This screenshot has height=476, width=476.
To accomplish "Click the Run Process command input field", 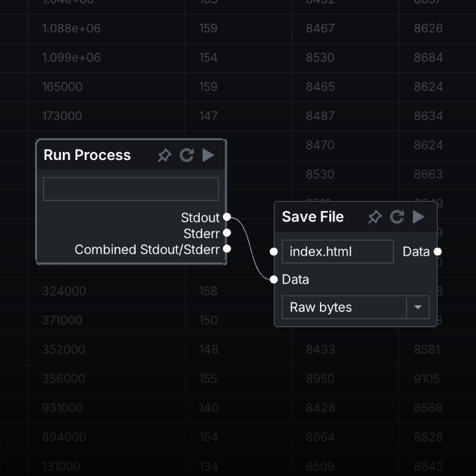I will click(x=131, y=188).
